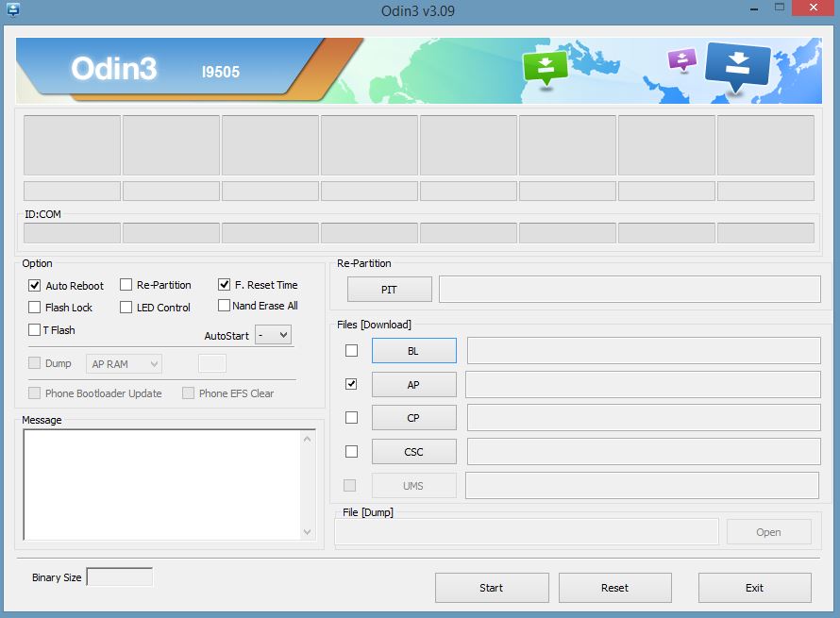Turn on the LED Control checkbox

[126, 307]
